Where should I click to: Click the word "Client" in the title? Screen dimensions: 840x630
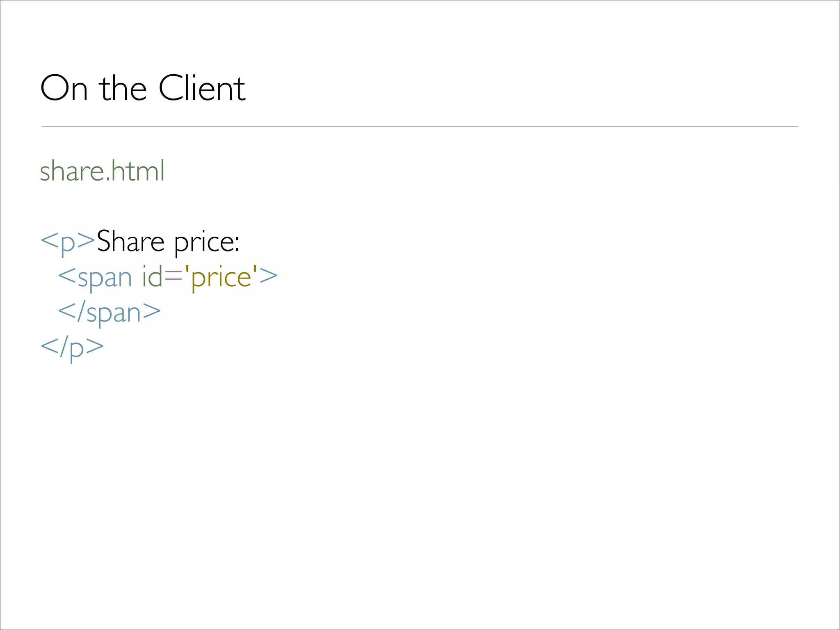click(x=202, y=88)
